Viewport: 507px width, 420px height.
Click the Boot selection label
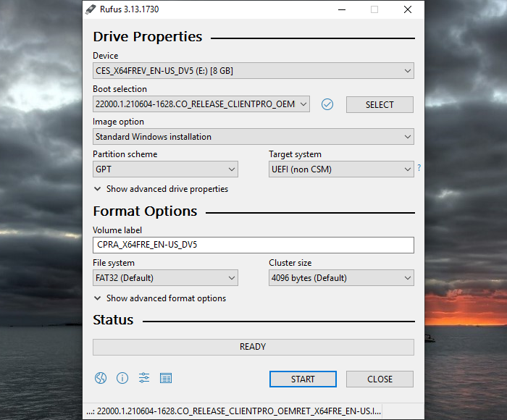(120, 89)
